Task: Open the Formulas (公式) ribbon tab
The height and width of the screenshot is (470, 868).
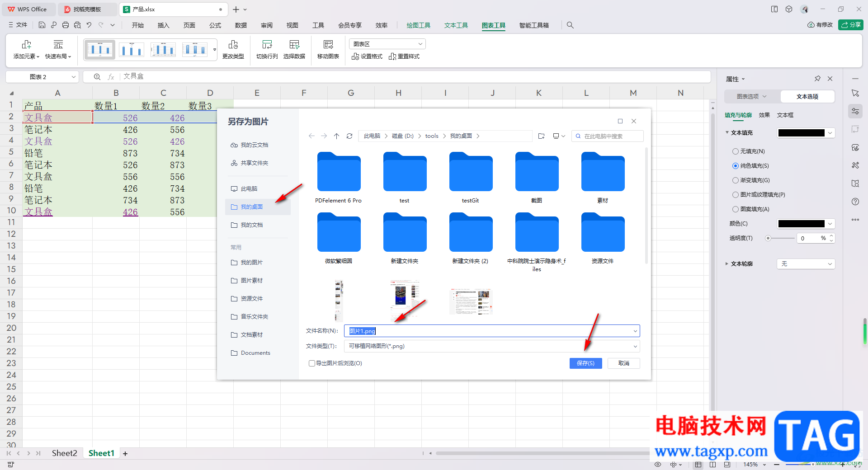Action: [215, 25]
